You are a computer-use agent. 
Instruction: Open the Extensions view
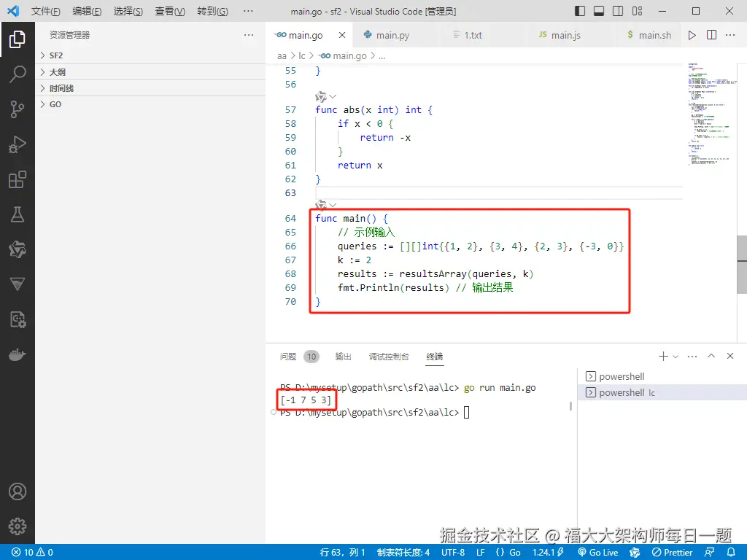click(x=18, y=179)
